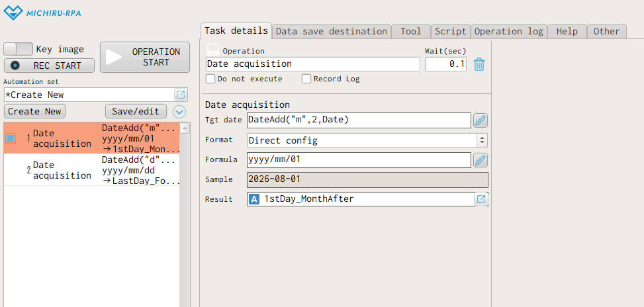The width and height of the screenshot is (644, 307).
Task: Click the →LastDay_Fo... text in step 2
Action: [140, 181]
